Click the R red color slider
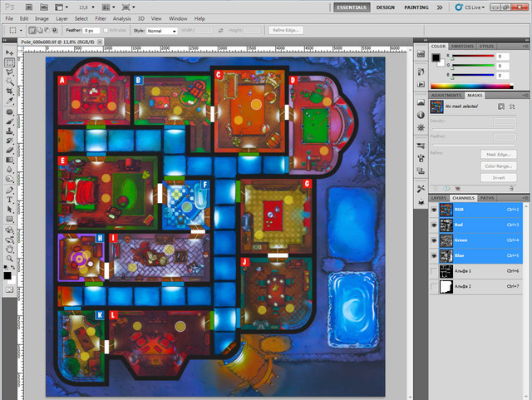The image size is (532, 400). [473, 56]
